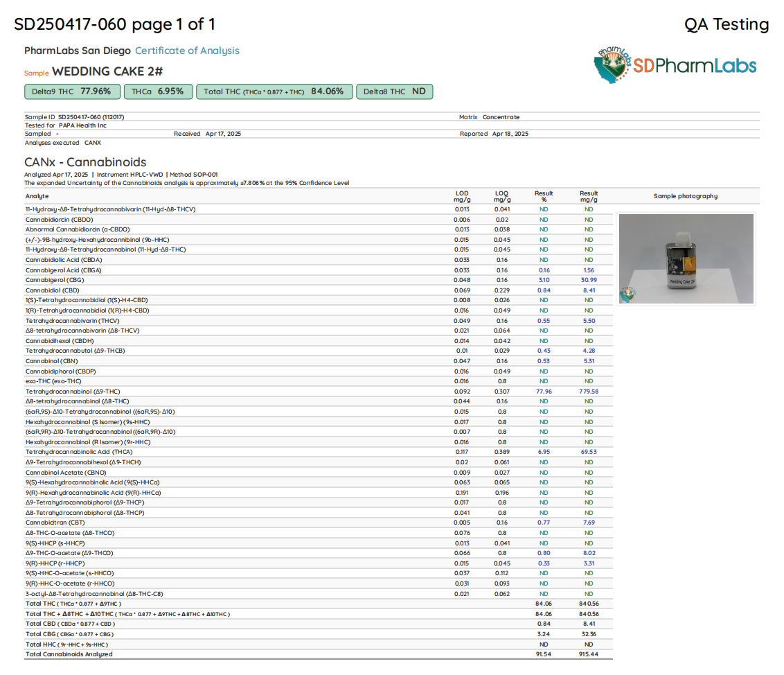This screenshot has width=784, height=675.
Task: Click the Total THC 84.06% badge
Action: pos(274,91)
